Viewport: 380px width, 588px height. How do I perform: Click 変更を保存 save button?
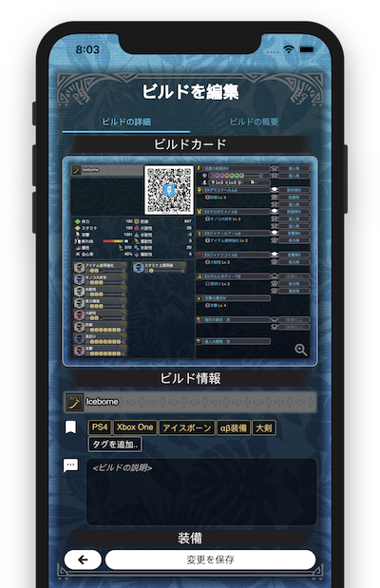coord(211,560)
